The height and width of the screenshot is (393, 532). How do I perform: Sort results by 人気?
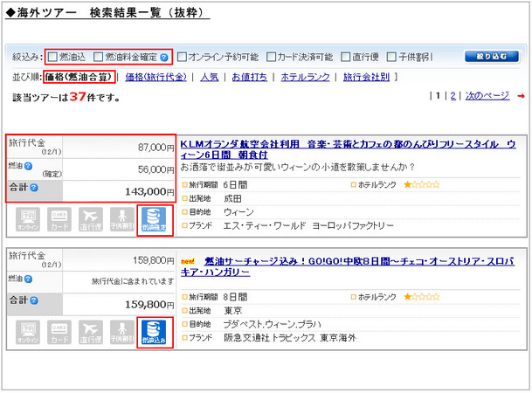click(x=210, y=78)
